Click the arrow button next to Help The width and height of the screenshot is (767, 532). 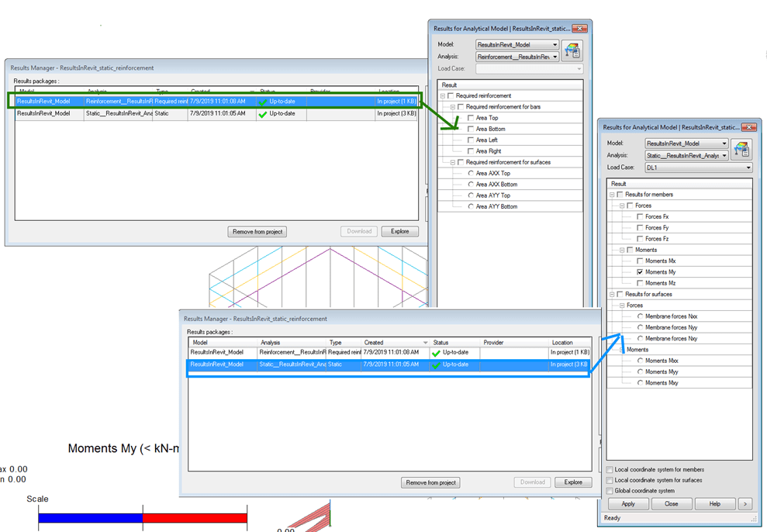click(745, 503)
